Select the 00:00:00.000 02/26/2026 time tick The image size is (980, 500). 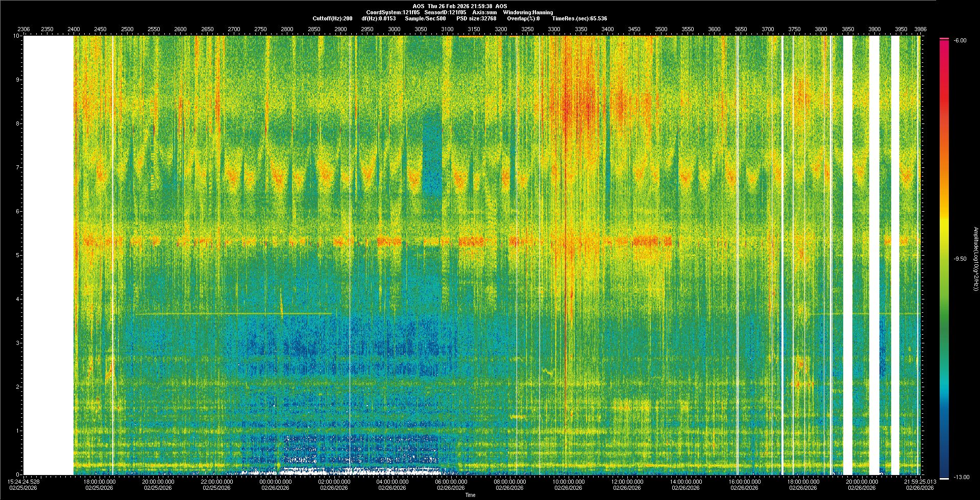point(276,484)
